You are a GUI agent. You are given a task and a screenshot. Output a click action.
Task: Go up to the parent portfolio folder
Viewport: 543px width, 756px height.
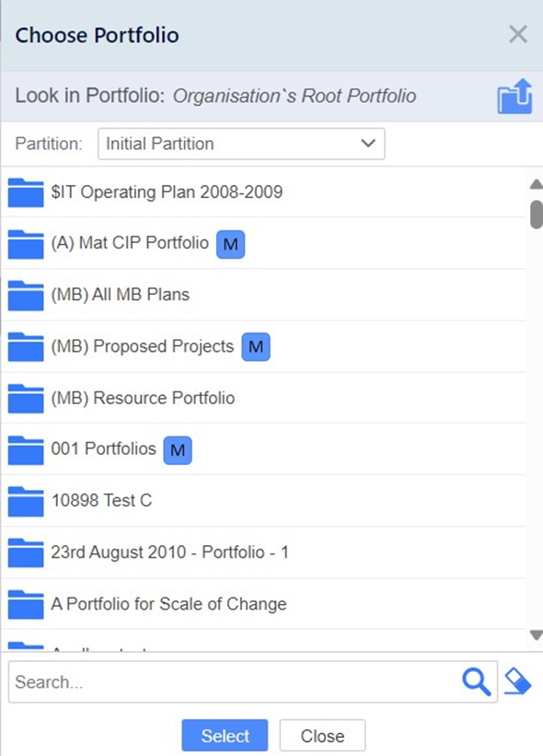(514, 96)
